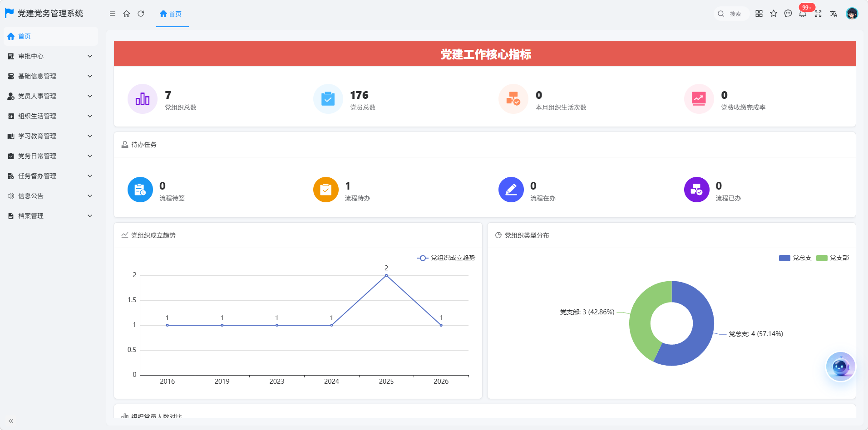This screenshot has width=868, height=430.
Task: Click the hamburger menu collapse icon
Action: click(x=113, y=14)
